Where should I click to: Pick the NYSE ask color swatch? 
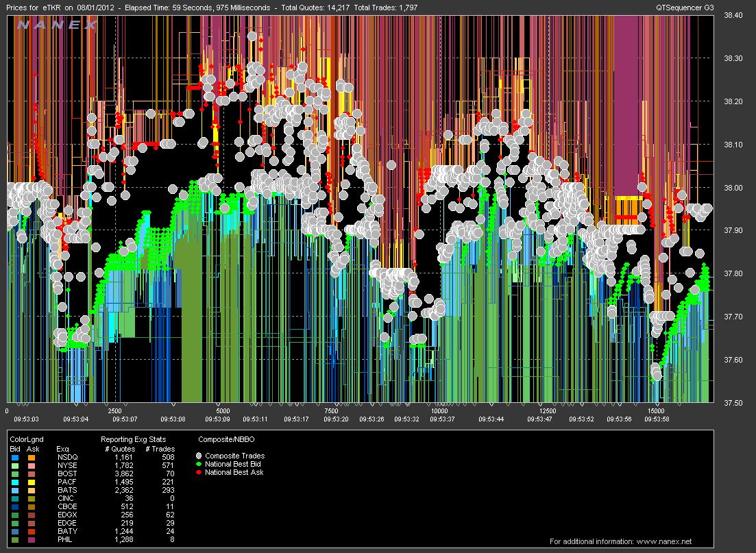[x=32, y=466]
